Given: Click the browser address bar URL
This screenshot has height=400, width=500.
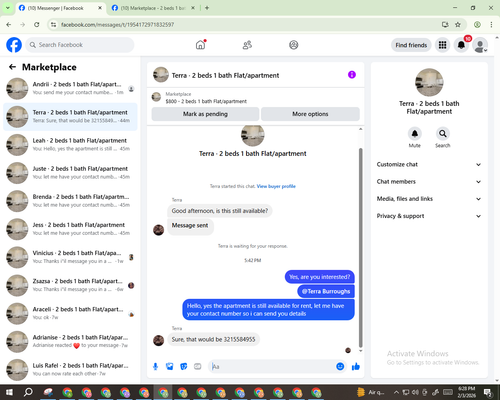Looking at the screenshot, I should [x=117, y=25].
